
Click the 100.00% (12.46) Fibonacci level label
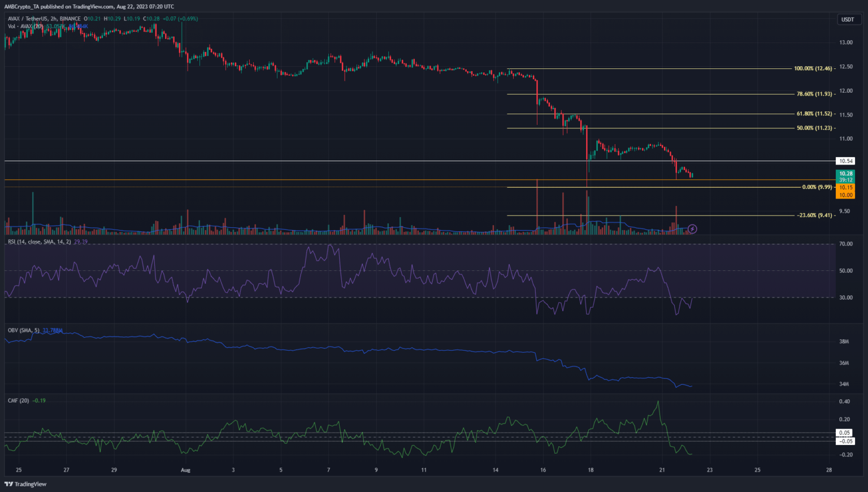(x=813, y=68)
